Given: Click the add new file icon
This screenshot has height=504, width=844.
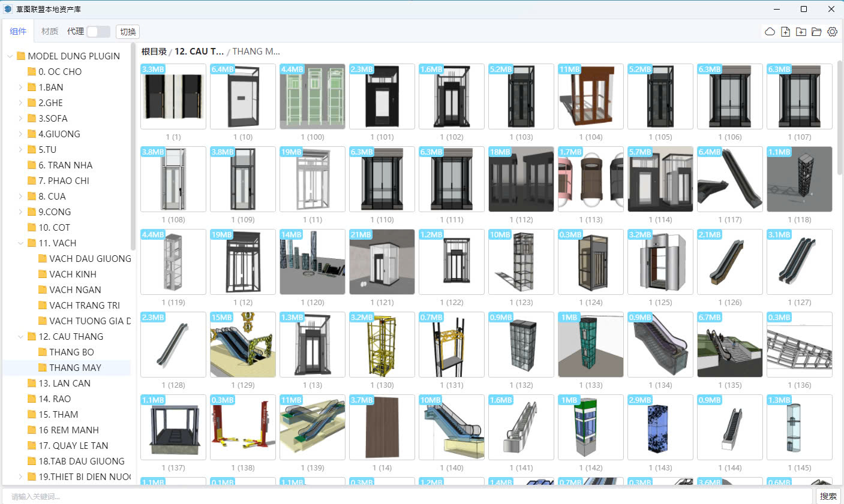Looking at the screenshot, I should 785,32.
